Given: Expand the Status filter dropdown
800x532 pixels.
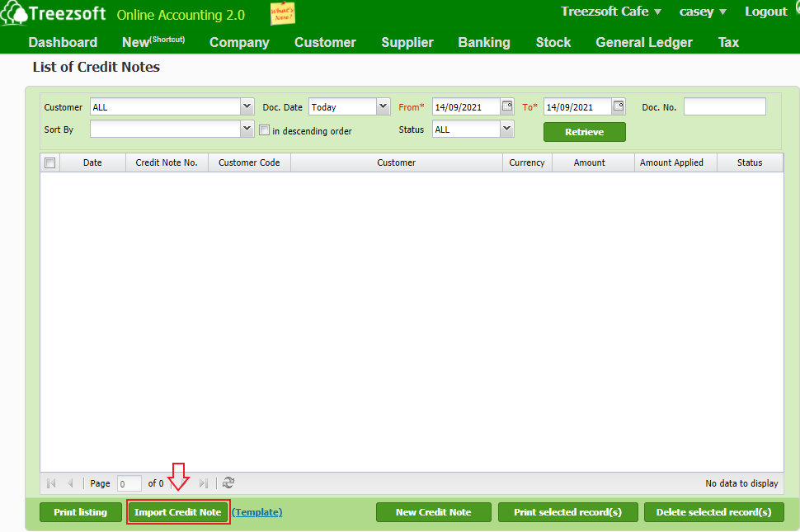Looking at the screenshot, I should (506, 129).
